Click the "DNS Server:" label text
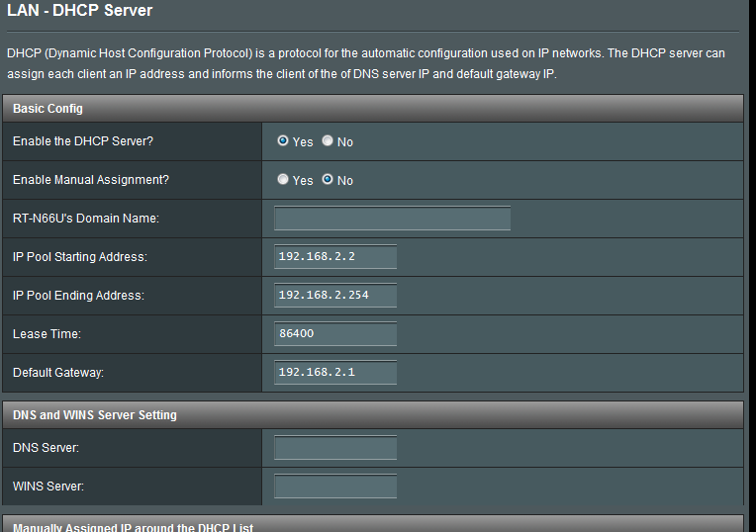Screen dimensions: 756x532 pyautogui.click(x=46, y=449)
